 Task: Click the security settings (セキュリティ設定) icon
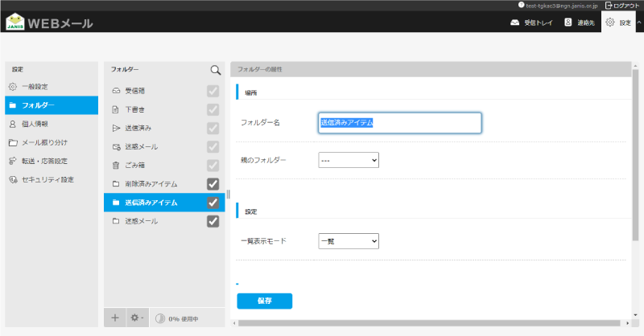(x=13, y=180)
